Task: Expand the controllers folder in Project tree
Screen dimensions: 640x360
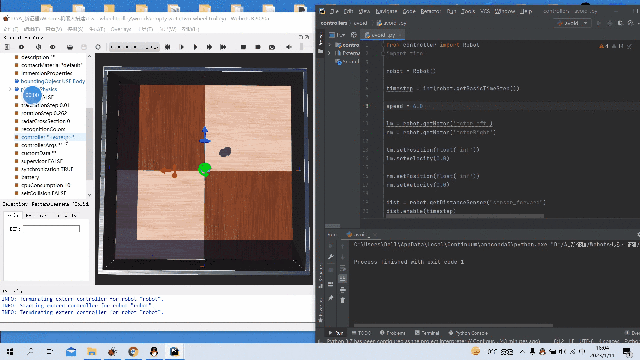Action: pyautogui.click(x=329, y=45)
